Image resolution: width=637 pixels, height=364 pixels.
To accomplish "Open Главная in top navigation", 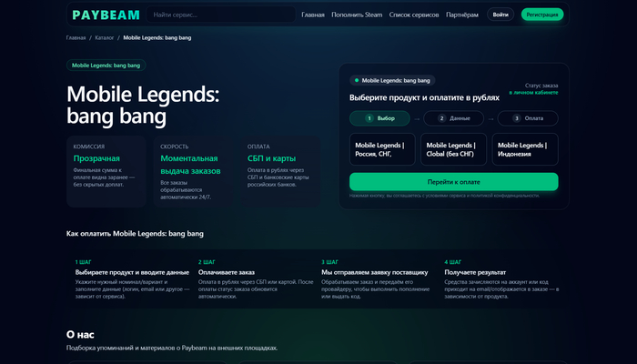I will pos(313,15).
